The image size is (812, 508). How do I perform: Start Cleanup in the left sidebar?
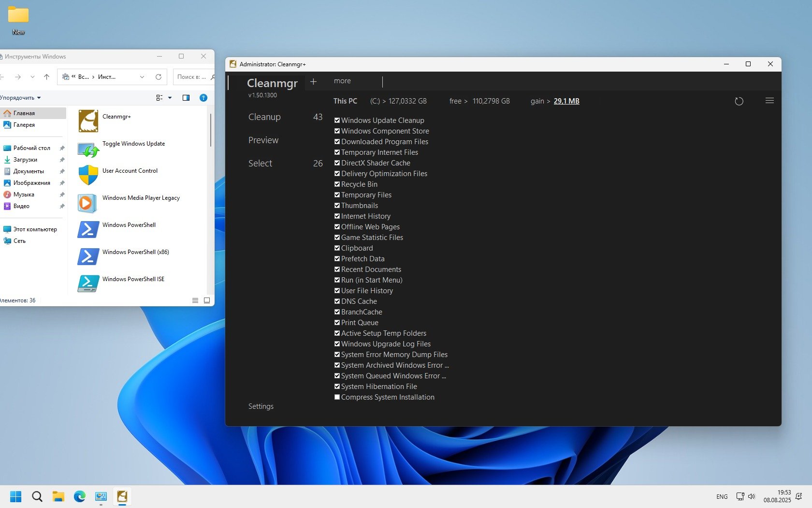pyautogui.click(x=264, y=117)
